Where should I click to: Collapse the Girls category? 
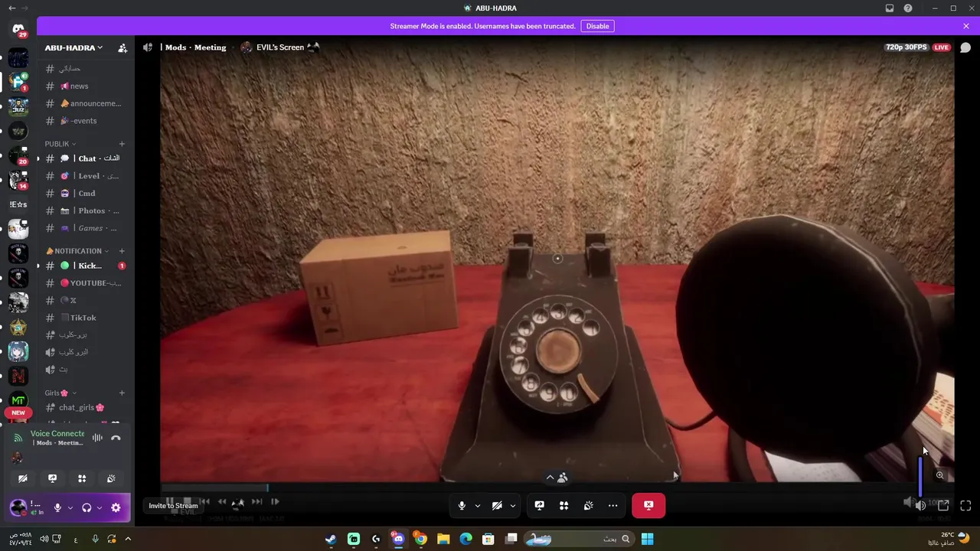click(x=60, y=393)
